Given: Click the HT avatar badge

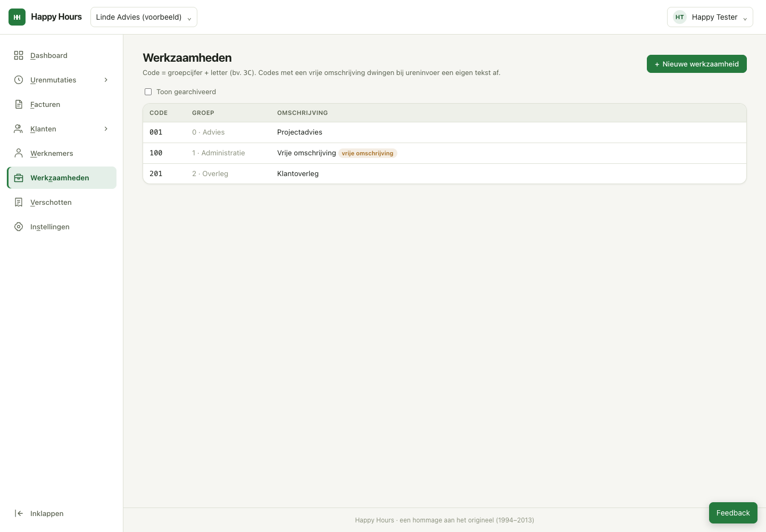Looking at the screenshot, I should [x=680, y=17].
